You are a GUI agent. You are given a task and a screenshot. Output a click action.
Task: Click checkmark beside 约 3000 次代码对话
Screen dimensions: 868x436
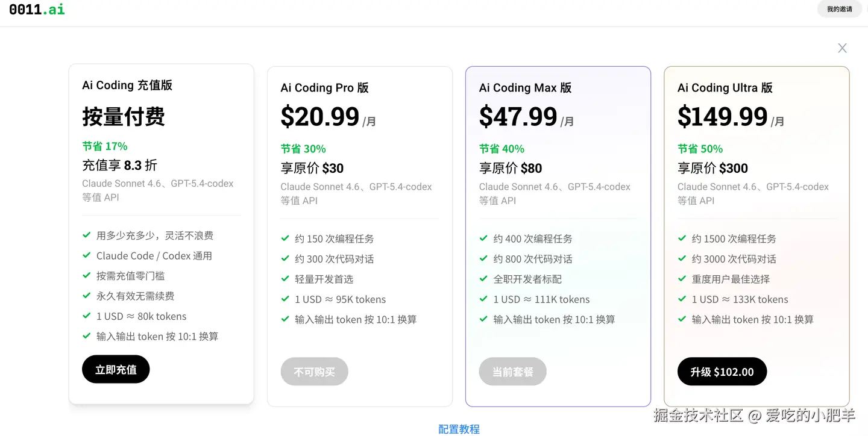[x=682, y=259]
